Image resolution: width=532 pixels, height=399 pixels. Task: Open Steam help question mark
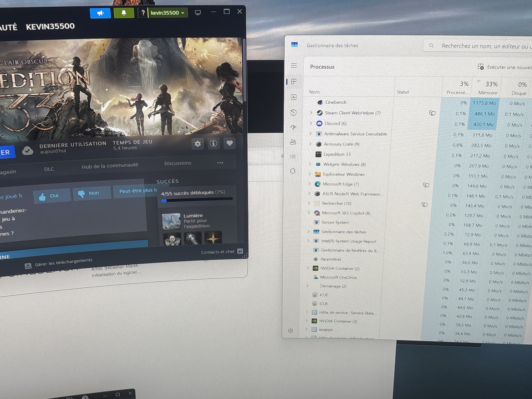point(143,13)
